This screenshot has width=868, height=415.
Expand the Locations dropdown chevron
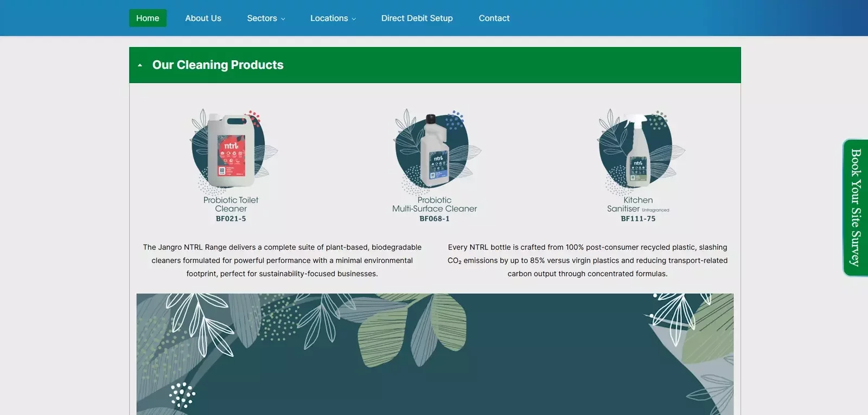point(354,19)
